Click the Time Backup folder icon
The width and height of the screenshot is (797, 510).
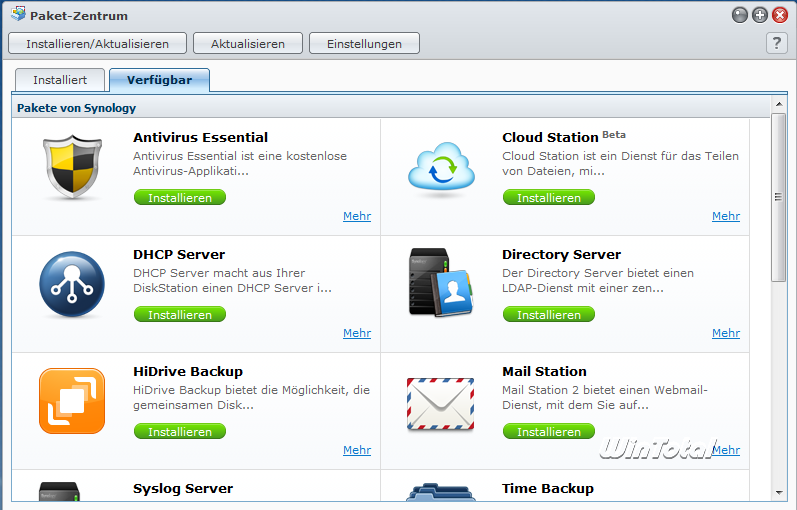coord(441,492)
